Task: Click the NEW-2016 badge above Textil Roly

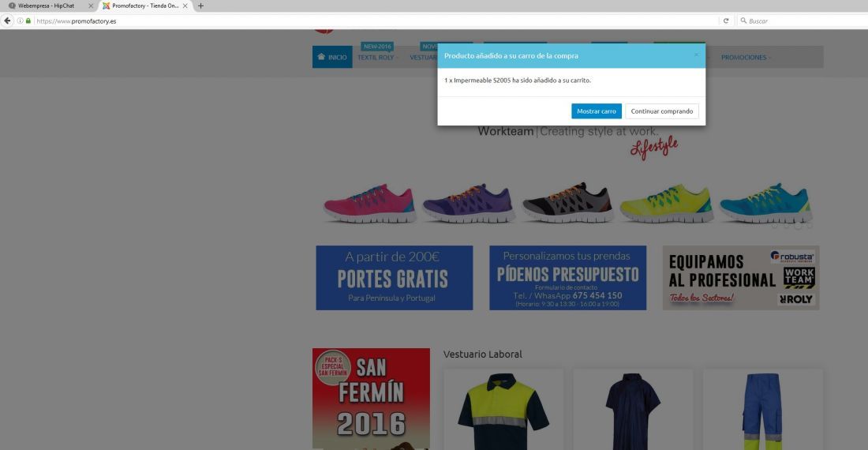Action: point(377,47)
